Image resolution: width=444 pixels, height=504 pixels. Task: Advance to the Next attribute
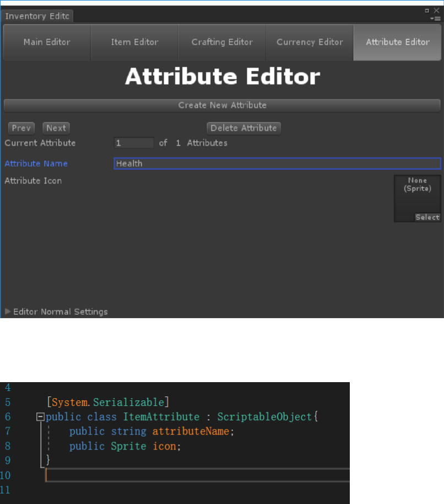(x=56, y=128)
